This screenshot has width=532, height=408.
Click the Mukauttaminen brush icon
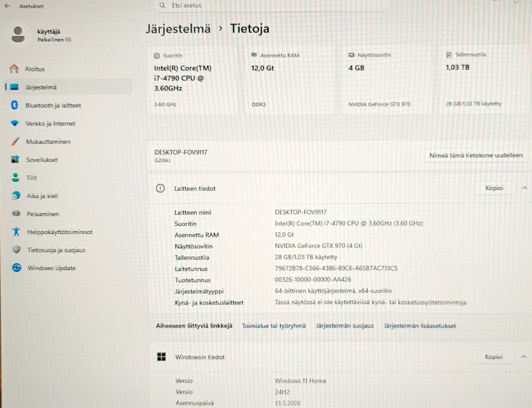[15, 141]
